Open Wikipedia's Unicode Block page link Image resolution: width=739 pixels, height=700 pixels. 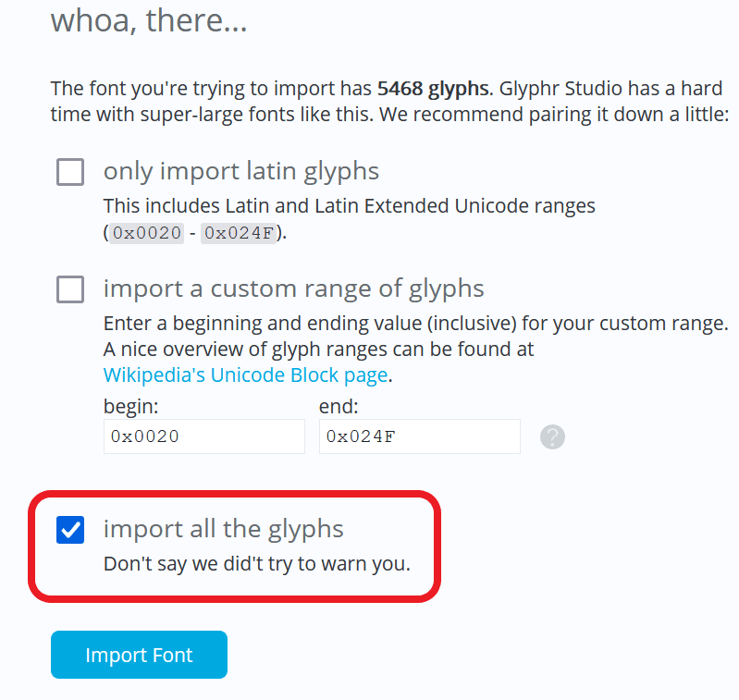(x=245, y=375)
